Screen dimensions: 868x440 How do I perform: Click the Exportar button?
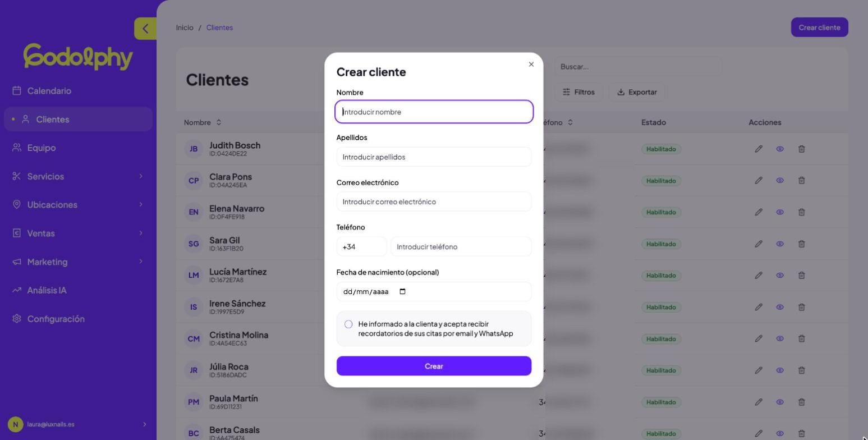click(x=637, y=92)
